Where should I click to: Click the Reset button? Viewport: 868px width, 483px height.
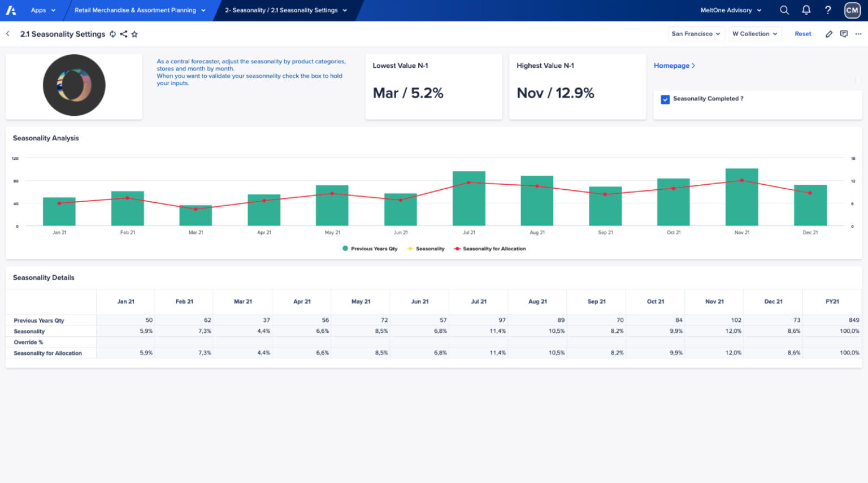(802, 34)
